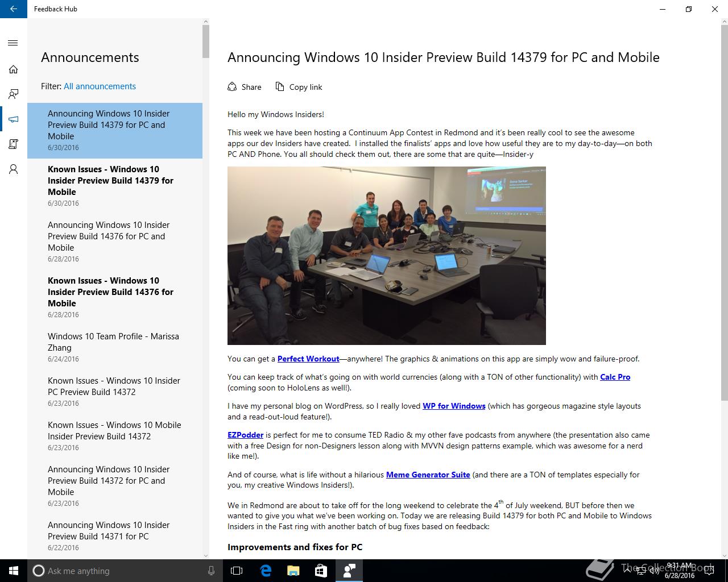Click the Improvements and fixes for PC heading
The width and height of the screenshot is (728, 582).
295,547
